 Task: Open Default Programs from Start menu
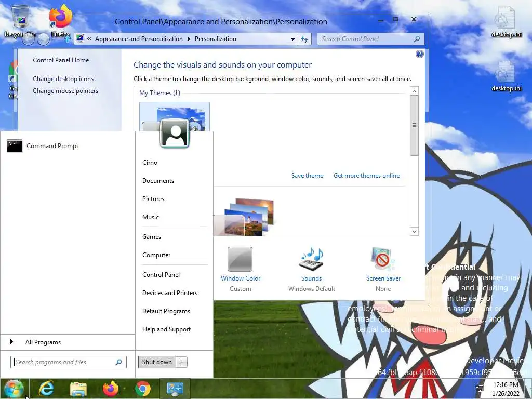coord(166,311)
